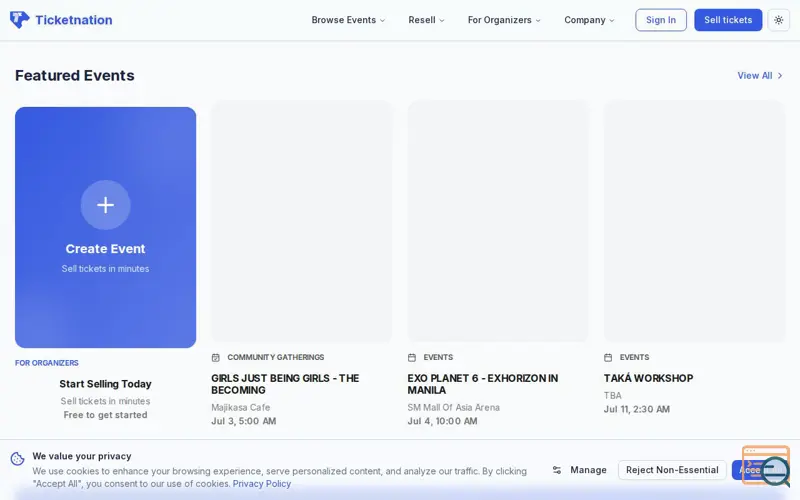Click the We value your privacy heading

82,456
